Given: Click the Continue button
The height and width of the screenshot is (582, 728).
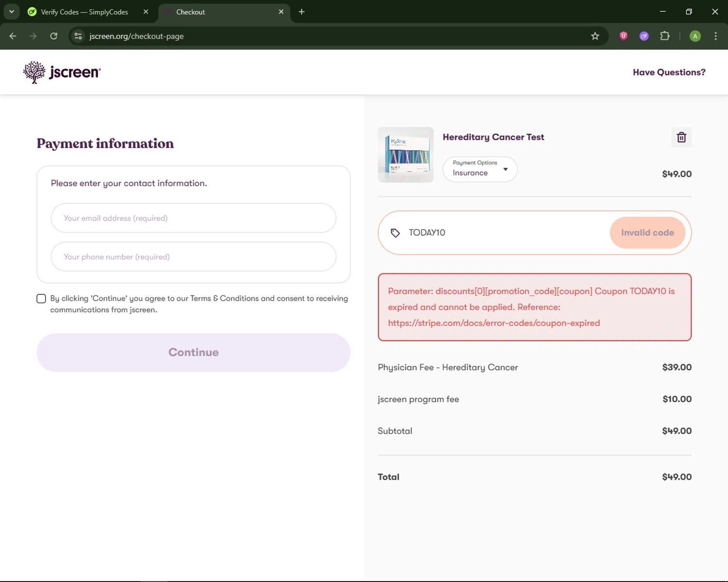Looking at the screenshot, I should click(x=194, y=353).
